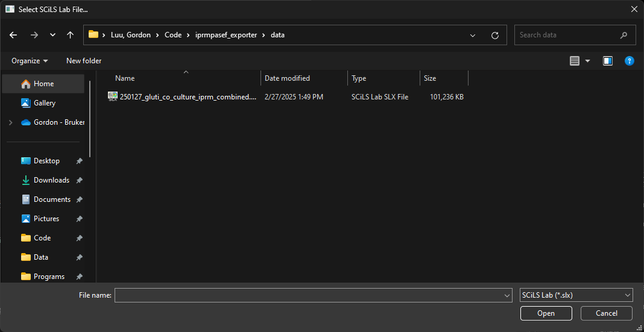
Task: Click the pin icon beside Pictures
Action: pyautogui.click(x=79, y=219)
